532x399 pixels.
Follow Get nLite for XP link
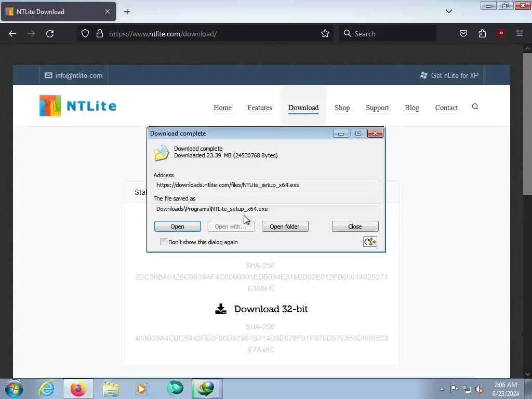point(449,75)
